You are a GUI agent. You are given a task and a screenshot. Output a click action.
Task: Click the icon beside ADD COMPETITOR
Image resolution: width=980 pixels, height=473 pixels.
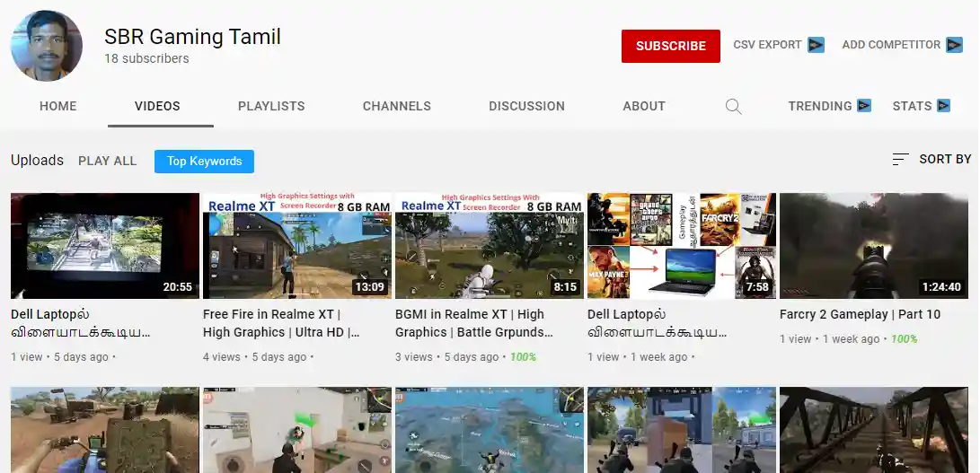coord(954,45)
